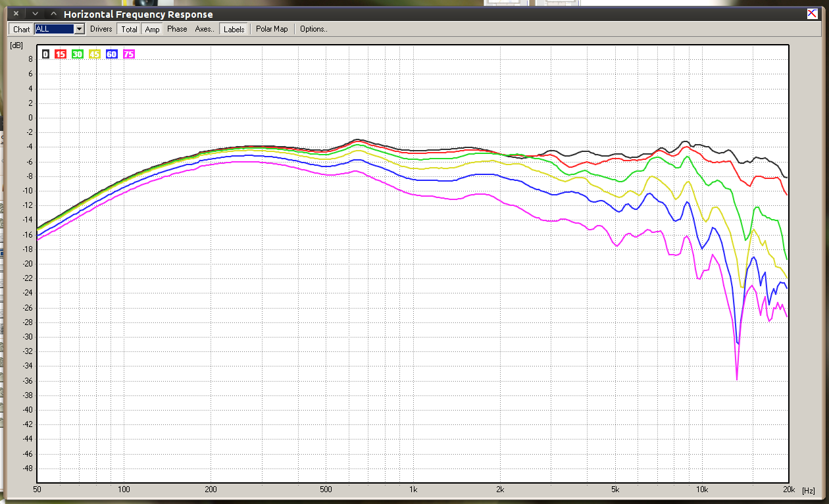The height and width of the screenshot is (504, 829).
Task: Open the Axes.. settings
Action: point(205,29)
